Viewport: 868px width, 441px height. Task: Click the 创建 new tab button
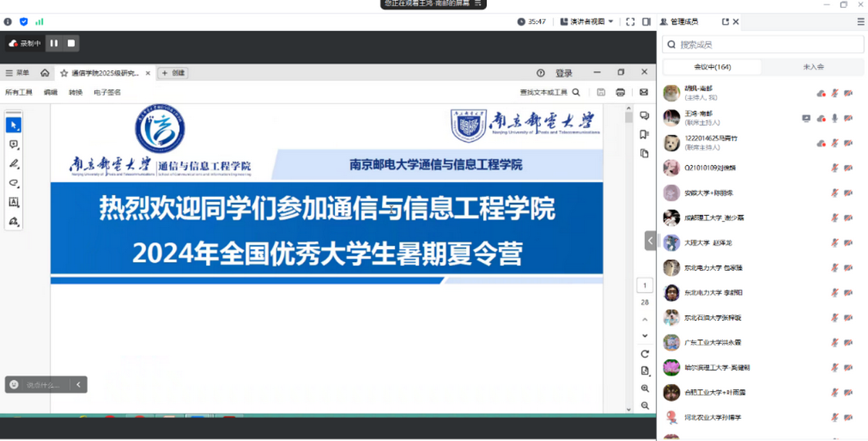coord(173,73)
